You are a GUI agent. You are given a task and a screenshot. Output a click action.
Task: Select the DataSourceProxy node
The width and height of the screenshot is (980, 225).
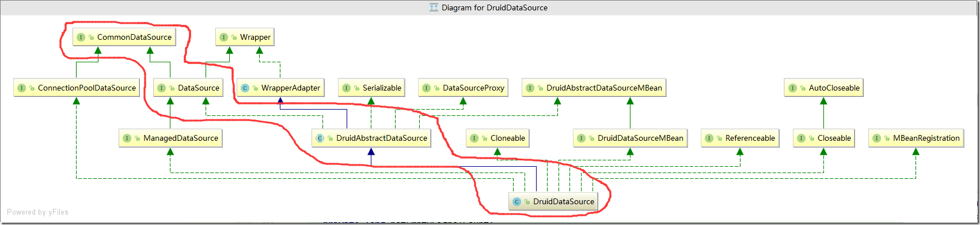coord(463,88)
